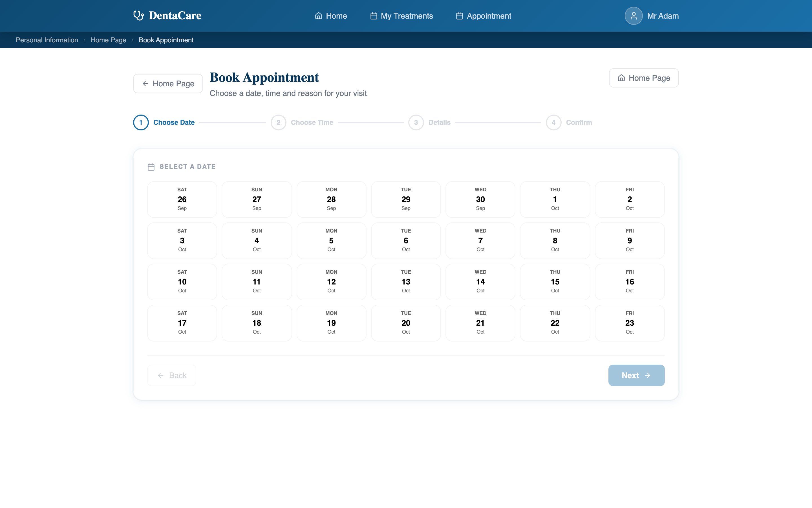The image size is (812, 508).
Task: Select step 3 Details
Action: pos(429,122)
